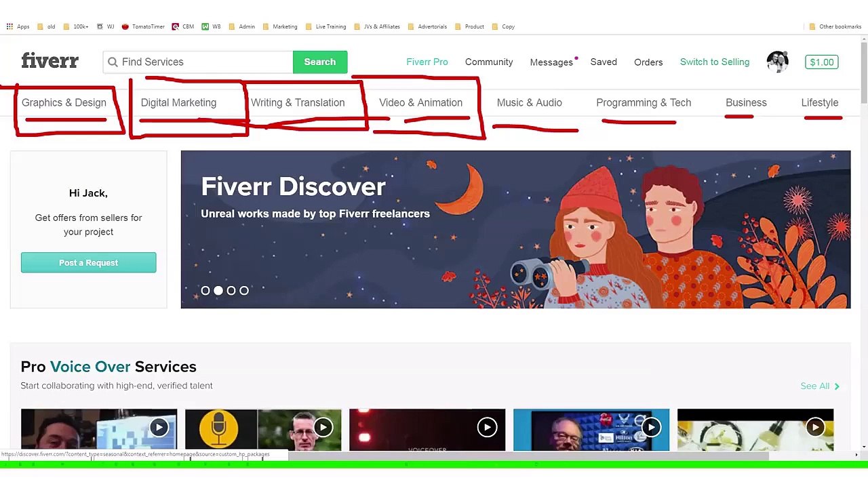Open the Video & Animation category

(420, 102)
